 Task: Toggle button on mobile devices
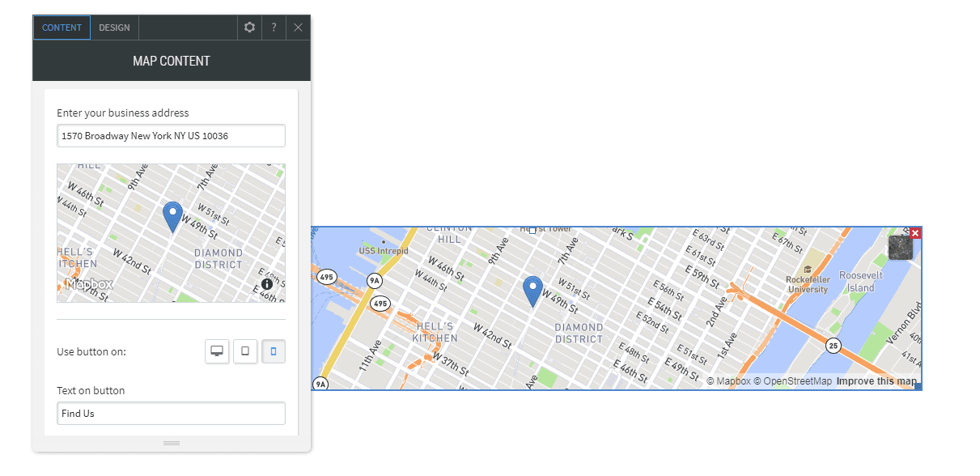(x=274, y=351)
